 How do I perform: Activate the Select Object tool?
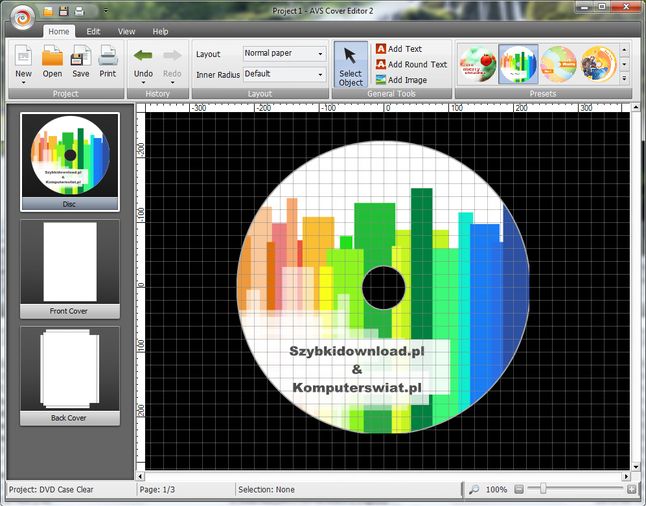[x=351, y=64]
